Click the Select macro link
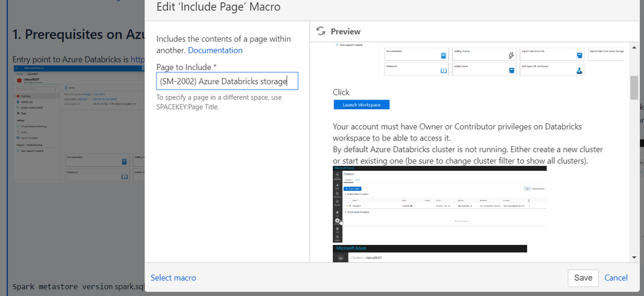 tap(174, 278)
